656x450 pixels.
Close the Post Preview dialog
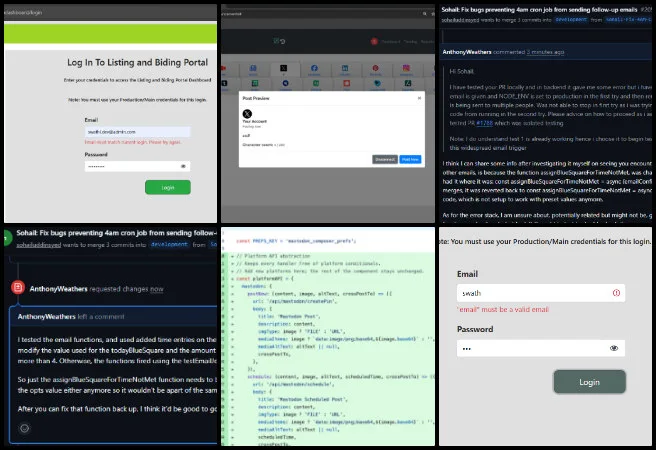point(418,99)
